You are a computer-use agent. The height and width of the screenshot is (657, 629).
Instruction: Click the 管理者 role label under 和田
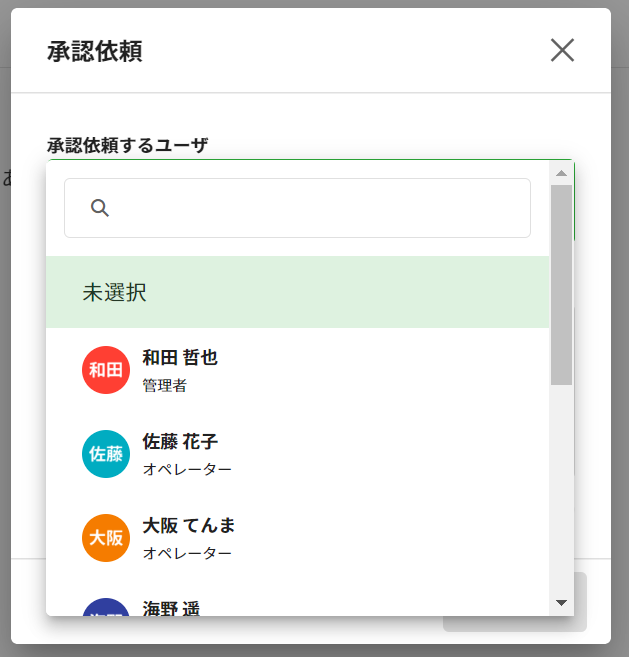tap(164, 385)
